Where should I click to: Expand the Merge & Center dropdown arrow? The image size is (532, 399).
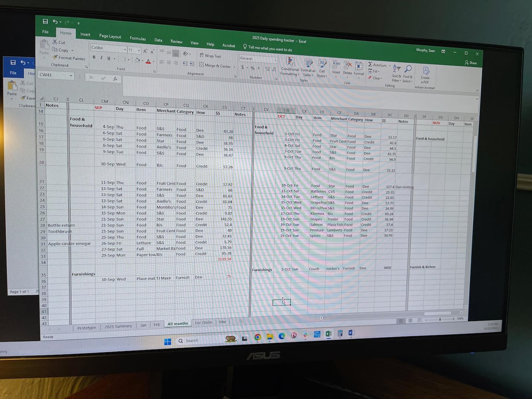pos(234,67)
